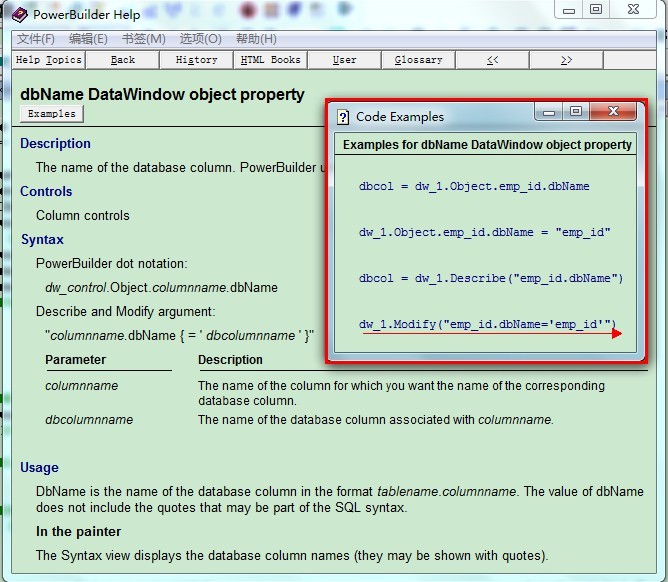
Task: Click the User button
Action: pyautogui.click(x=344, y=60)
